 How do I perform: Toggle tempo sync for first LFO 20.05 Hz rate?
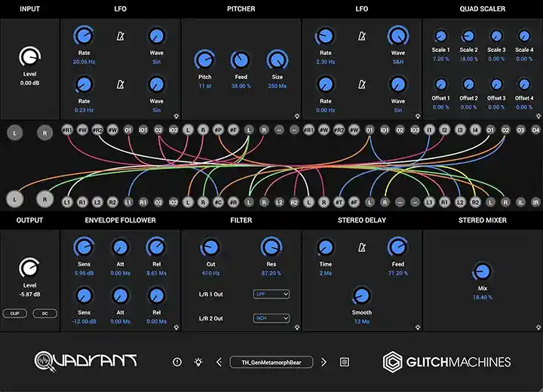click(x=120, y=36)
